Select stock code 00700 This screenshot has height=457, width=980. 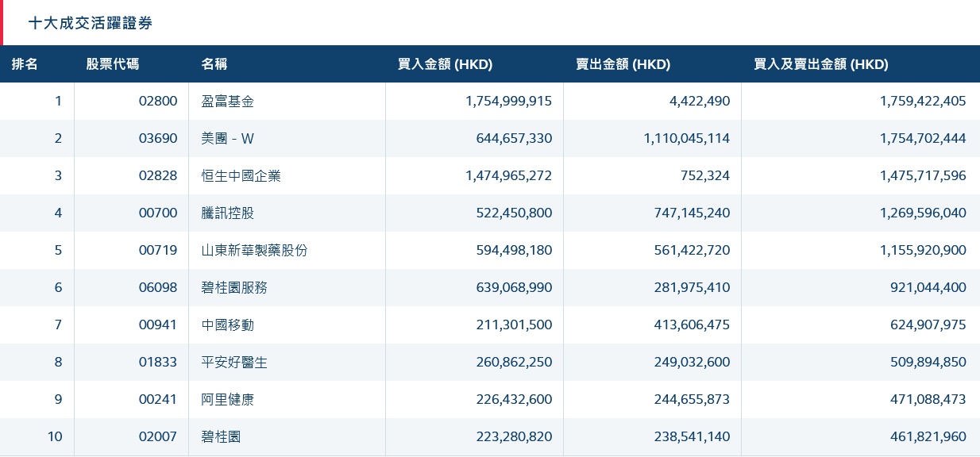[x=158, y=213]
